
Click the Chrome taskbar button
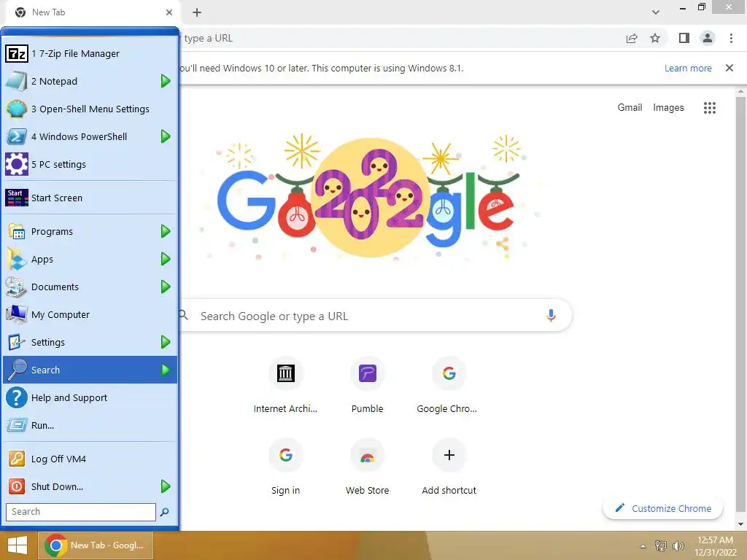pyautogui.click(x=96, y=545)
